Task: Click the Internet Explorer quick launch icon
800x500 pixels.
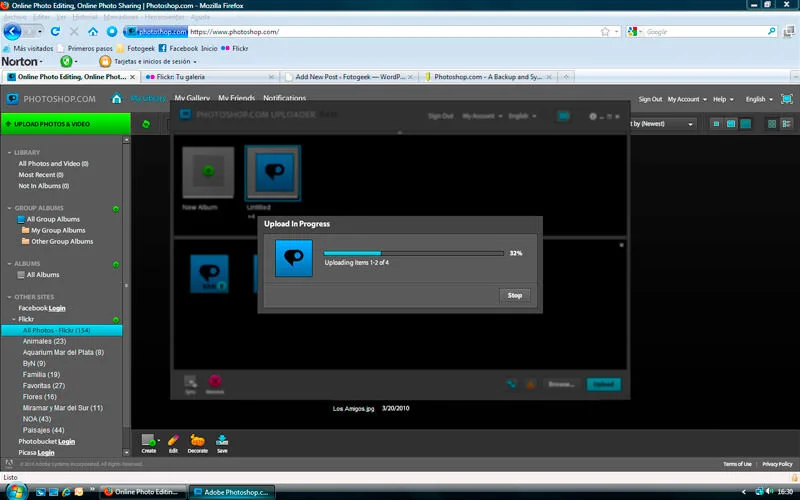Action: (66, 492)
